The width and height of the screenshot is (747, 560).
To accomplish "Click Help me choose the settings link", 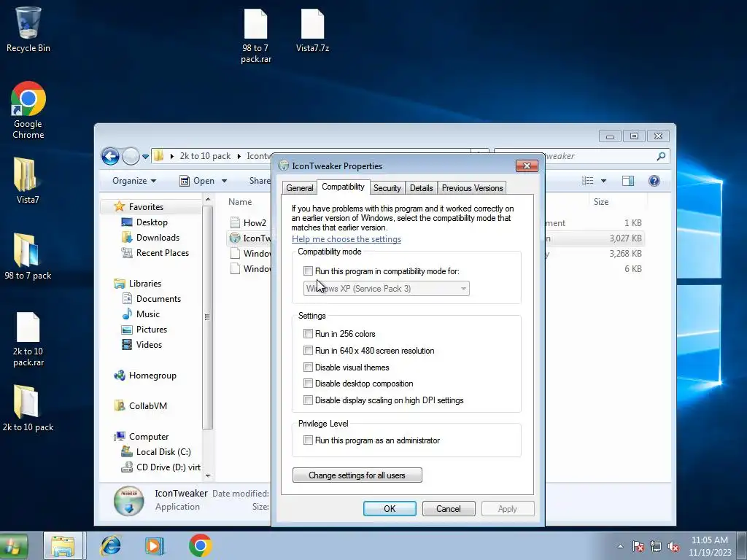I will pos(347,239).
